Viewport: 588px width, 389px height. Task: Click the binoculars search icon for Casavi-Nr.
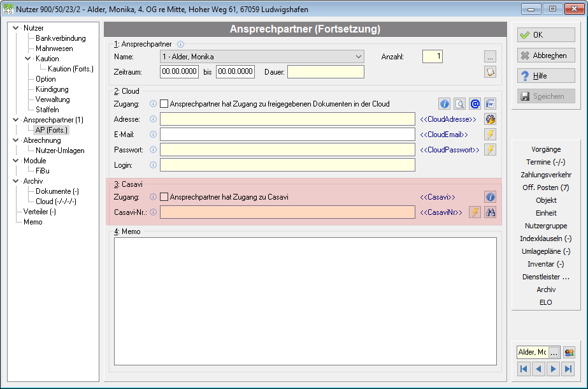pos(490,212)
